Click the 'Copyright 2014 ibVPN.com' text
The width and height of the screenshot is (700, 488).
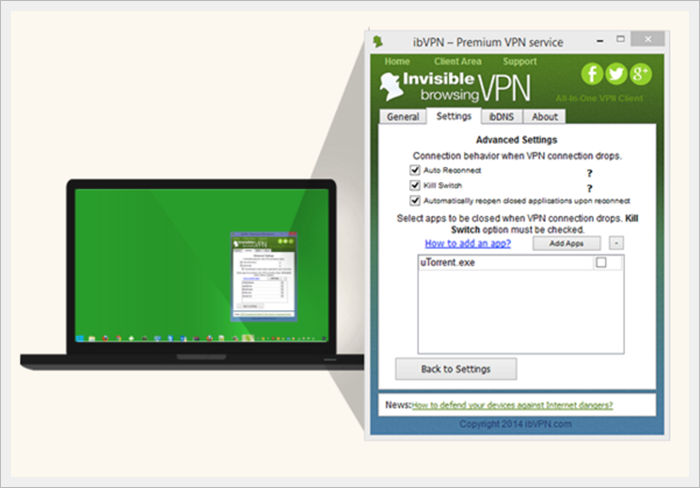(x=515, y=424)
